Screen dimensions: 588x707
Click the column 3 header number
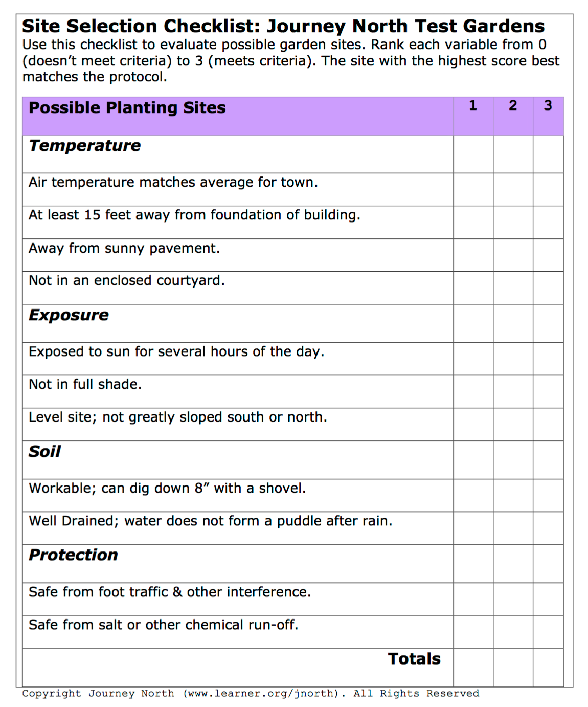[x=548, y=105]
